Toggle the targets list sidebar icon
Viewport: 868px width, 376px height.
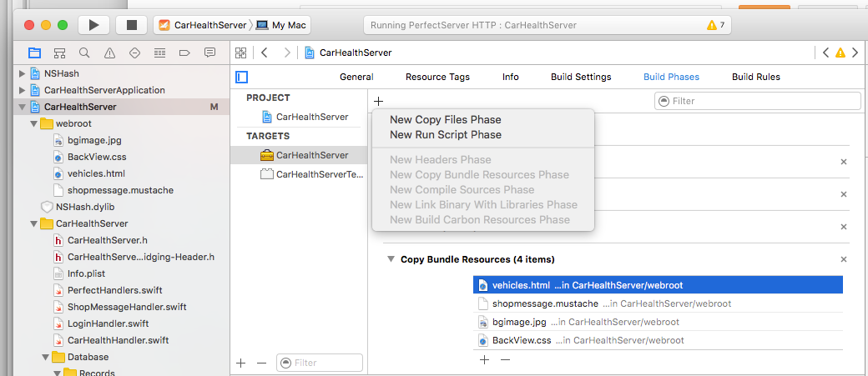[x=242, y=77]
